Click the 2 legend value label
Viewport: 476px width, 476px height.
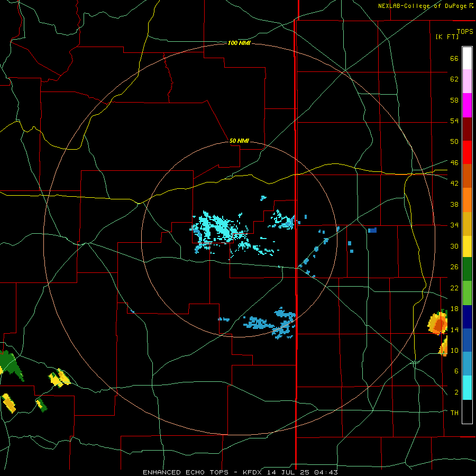pos(456,392)
